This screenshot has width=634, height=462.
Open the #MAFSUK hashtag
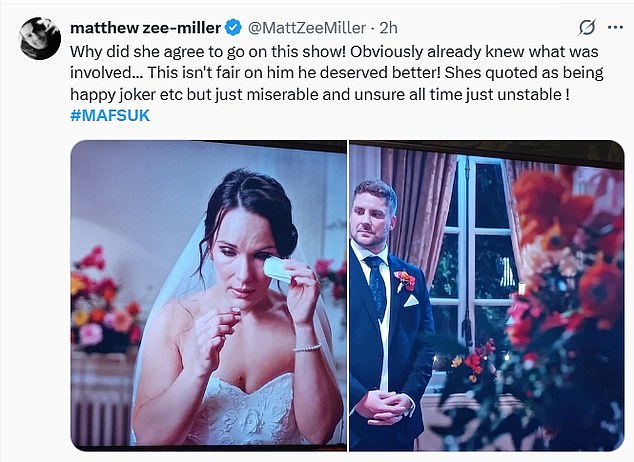pyautogui.click(x=109, y=118)
